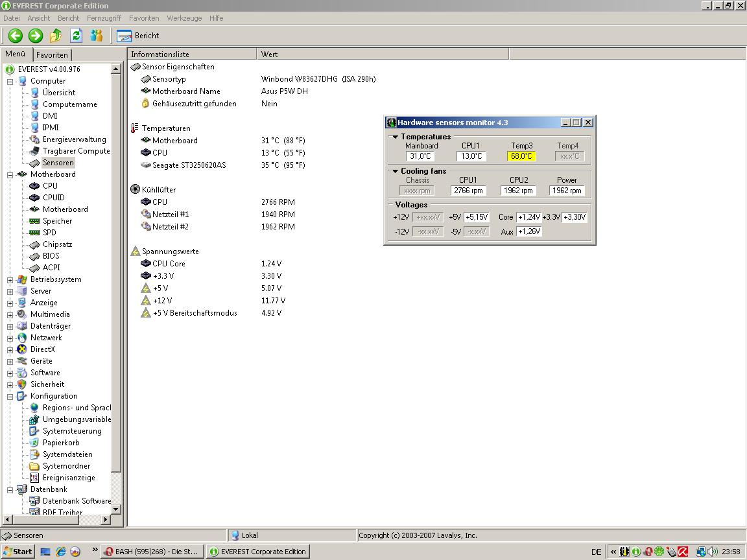Select the SPD tree item

pos(49,233)
